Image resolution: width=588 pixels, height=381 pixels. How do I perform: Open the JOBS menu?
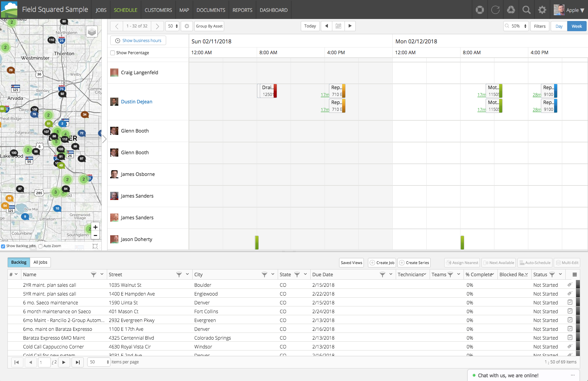(101, 10)
